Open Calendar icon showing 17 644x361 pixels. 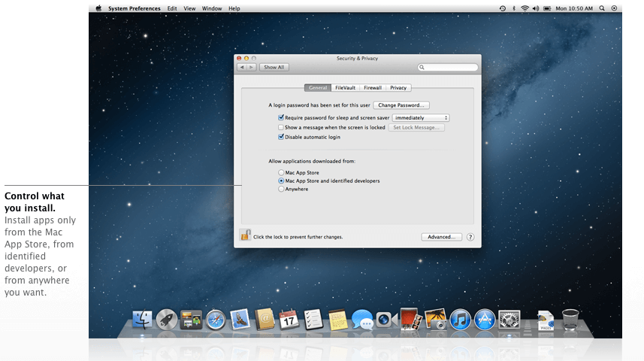coord(289,320)
